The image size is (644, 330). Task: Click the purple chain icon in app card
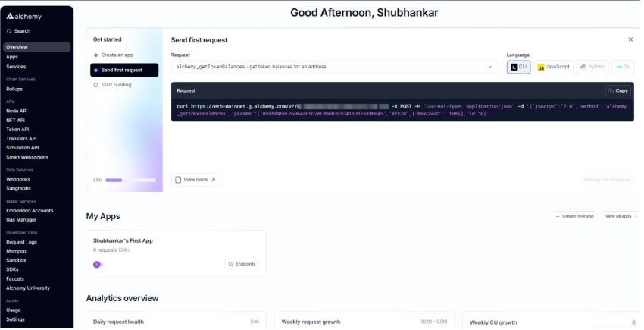(97, 265)
